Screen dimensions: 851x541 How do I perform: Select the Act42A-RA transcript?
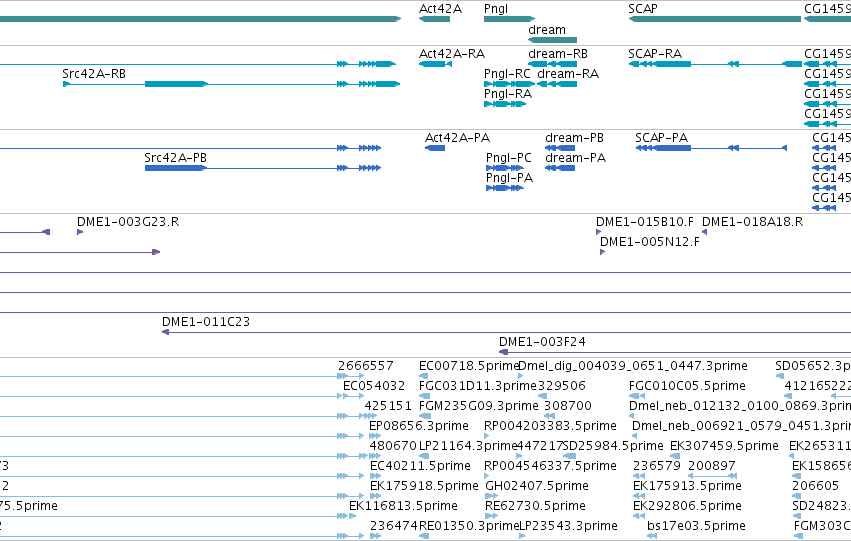coord(435,64)
